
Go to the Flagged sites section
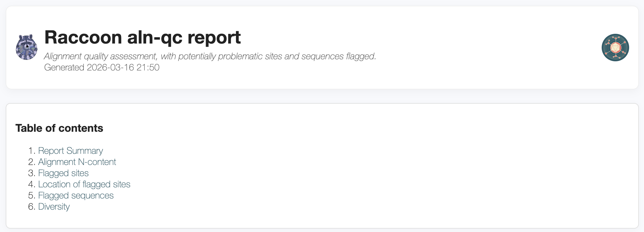(x=63, y=173)
